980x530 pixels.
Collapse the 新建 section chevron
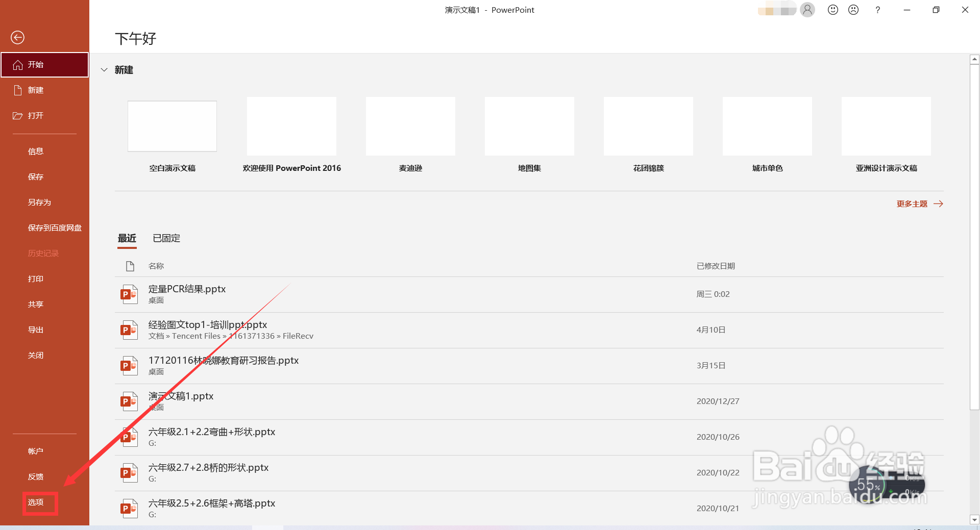tap(104, 70)
